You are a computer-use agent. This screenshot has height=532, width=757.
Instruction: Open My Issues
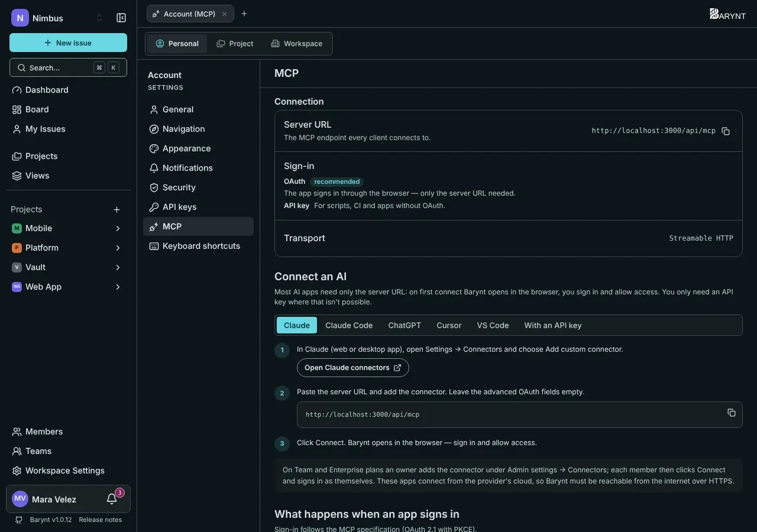coord(68,129)
